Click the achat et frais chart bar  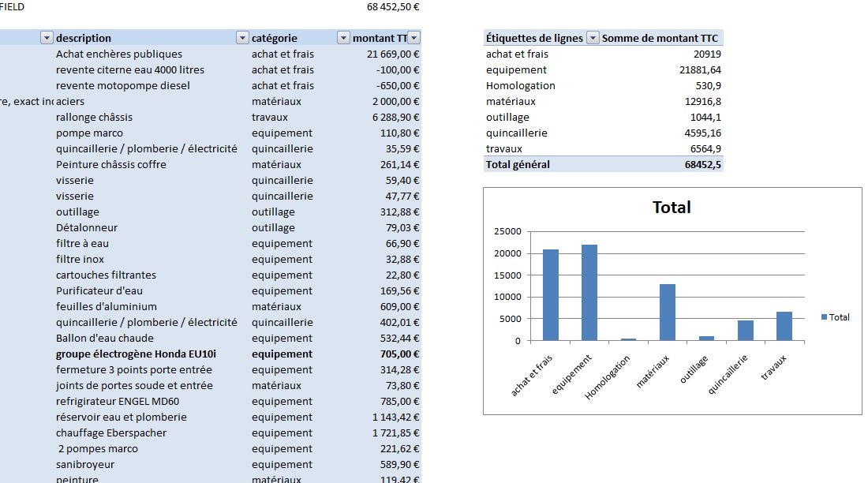(x=551, y=295)
